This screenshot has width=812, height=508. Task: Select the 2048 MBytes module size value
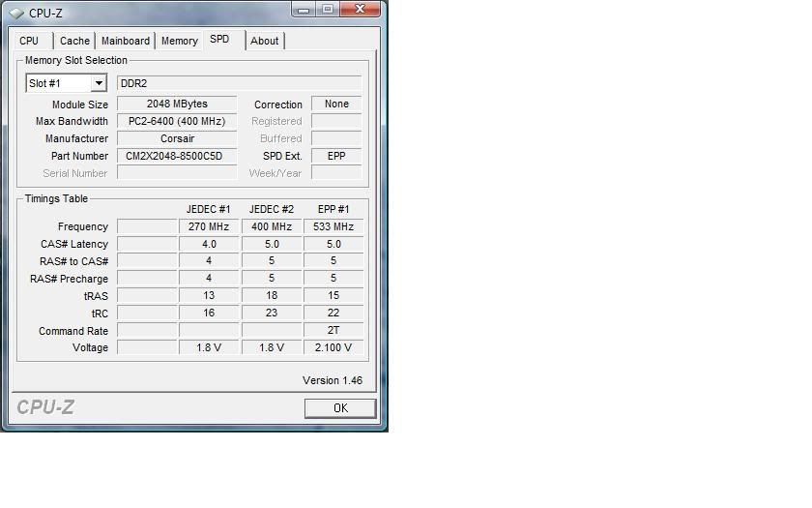point(177,104)
